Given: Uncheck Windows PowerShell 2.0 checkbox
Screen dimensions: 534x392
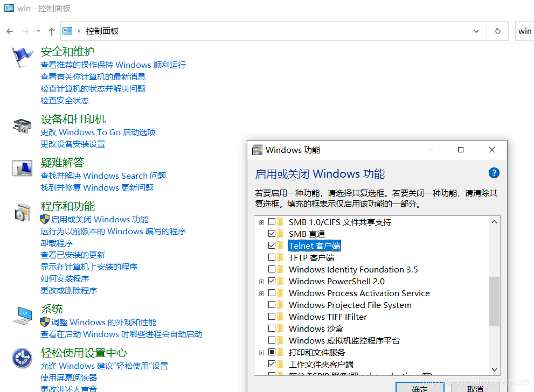Looking at the screenshot, I should (272, 281).
